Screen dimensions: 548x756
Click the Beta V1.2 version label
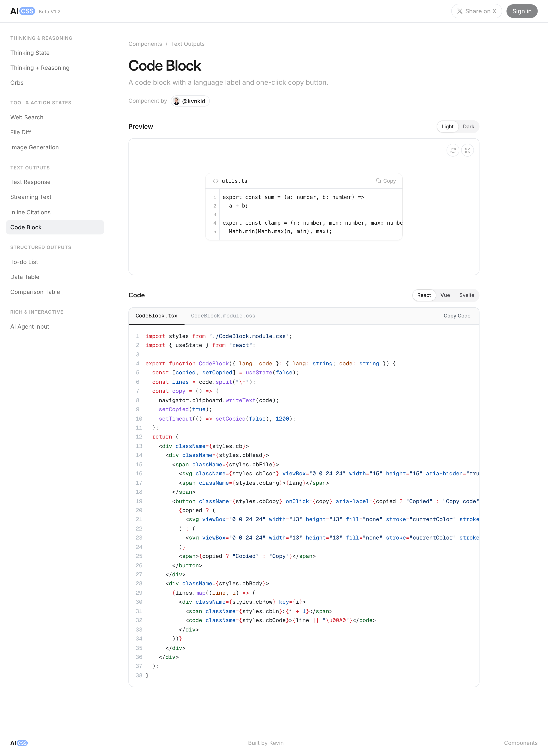pyautogui.click(x=49, y=12)
